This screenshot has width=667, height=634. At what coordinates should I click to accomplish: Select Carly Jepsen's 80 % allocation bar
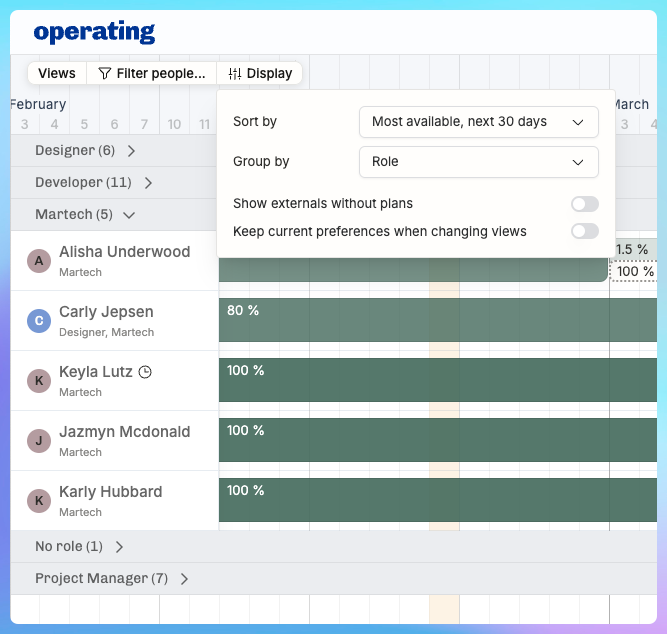438,320
